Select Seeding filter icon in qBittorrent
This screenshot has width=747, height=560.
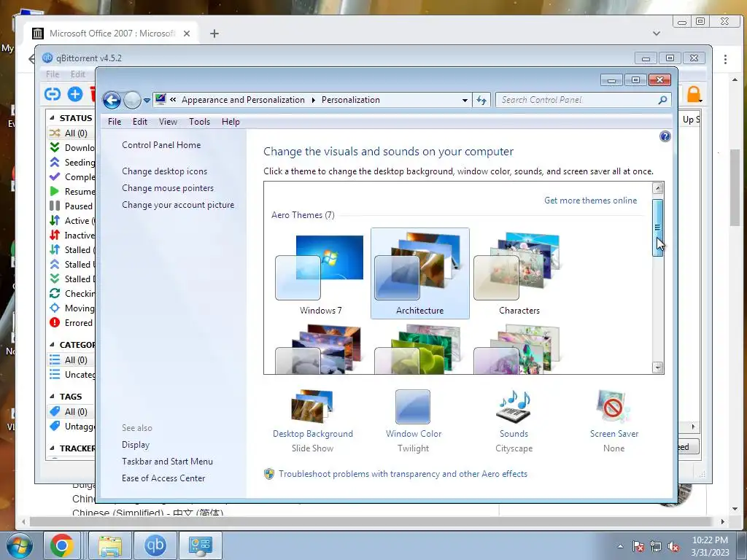click(55, 163)
